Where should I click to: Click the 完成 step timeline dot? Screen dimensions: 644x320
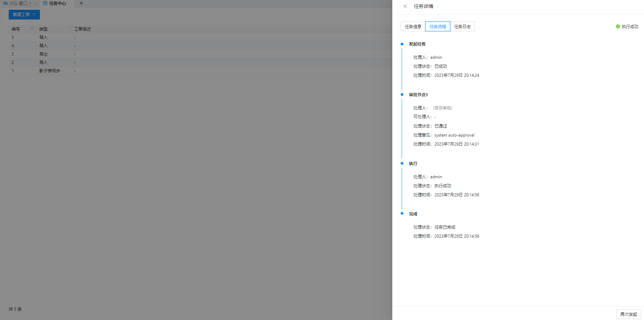pyautogui.click(x=402, y=214)
